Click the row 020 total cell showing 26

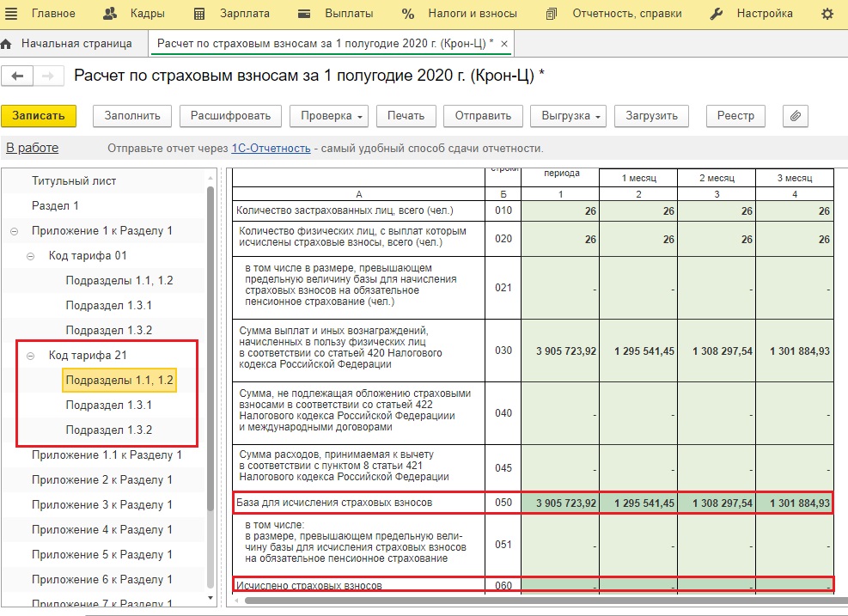pyautogui.click(x=560, y=239)
